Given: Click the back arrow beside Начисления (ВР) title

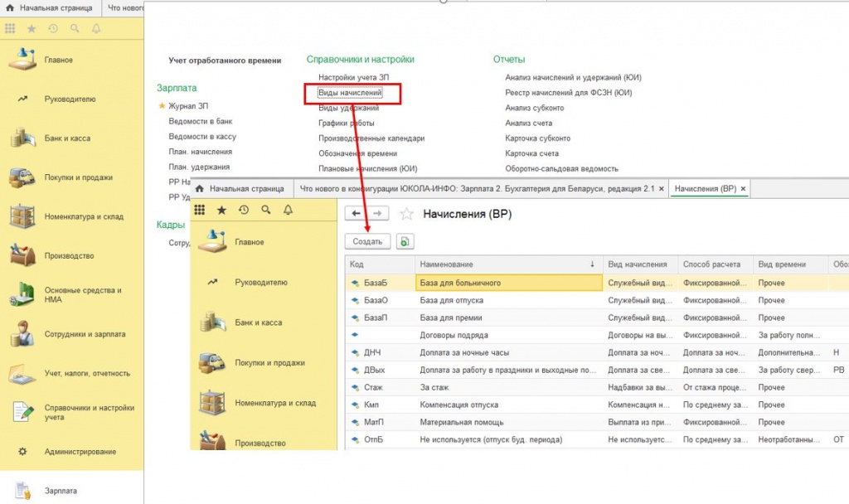Looking at the screenshot, I should click(x=357, y=214).
